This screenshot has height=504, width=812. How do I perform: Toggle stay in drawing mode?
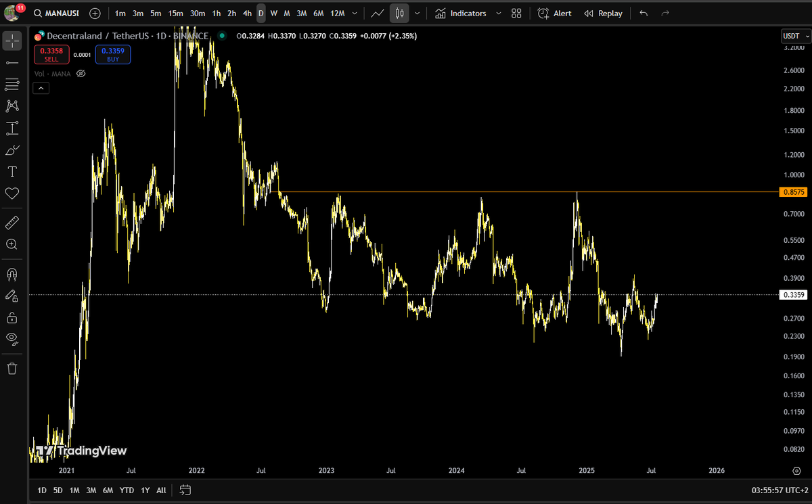[12, 296]
